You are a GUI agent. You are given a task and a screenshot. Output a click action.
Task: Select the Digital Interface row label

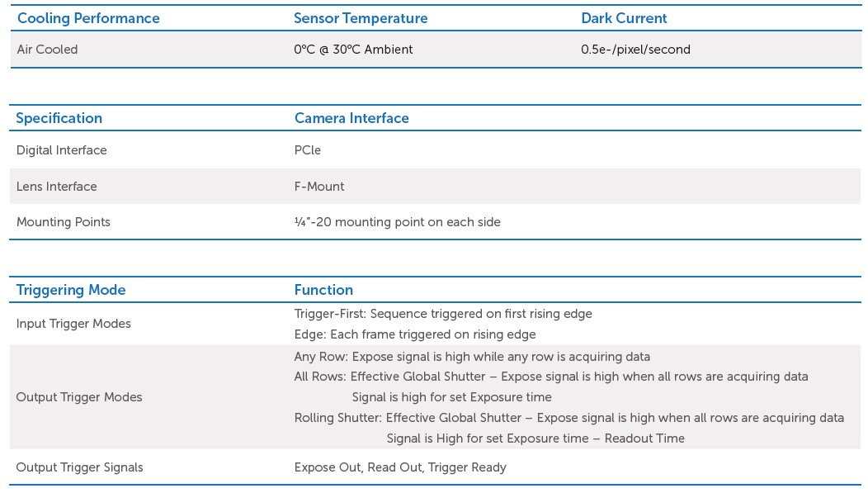pyautogui.click(x=61, y=150)
